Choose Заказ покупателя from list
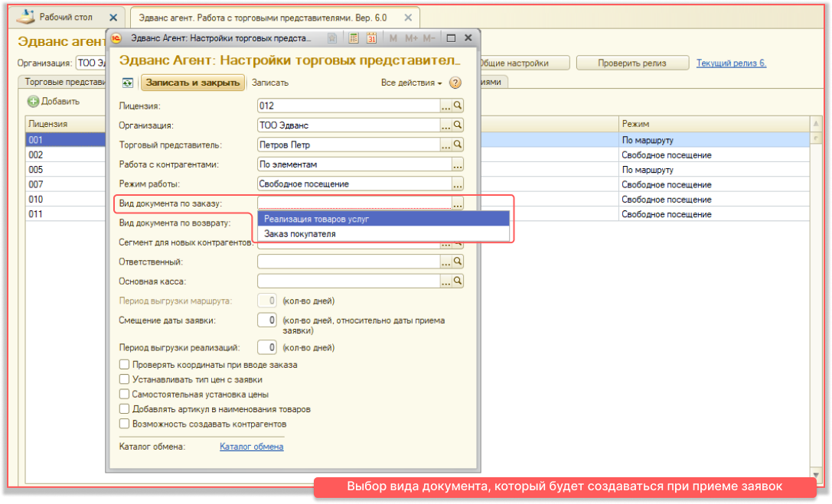832x504 pixels. click(x=383, y=234)
